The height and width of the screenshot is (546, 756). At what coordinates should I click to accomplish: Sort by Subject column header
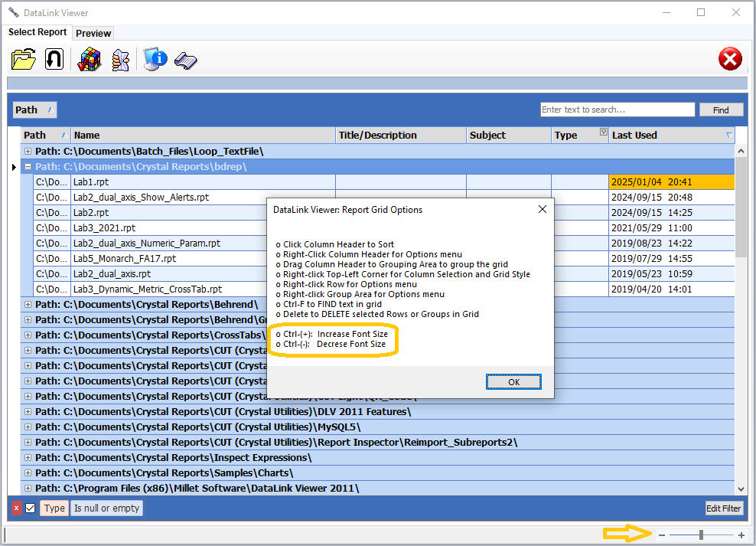(509, 136)
